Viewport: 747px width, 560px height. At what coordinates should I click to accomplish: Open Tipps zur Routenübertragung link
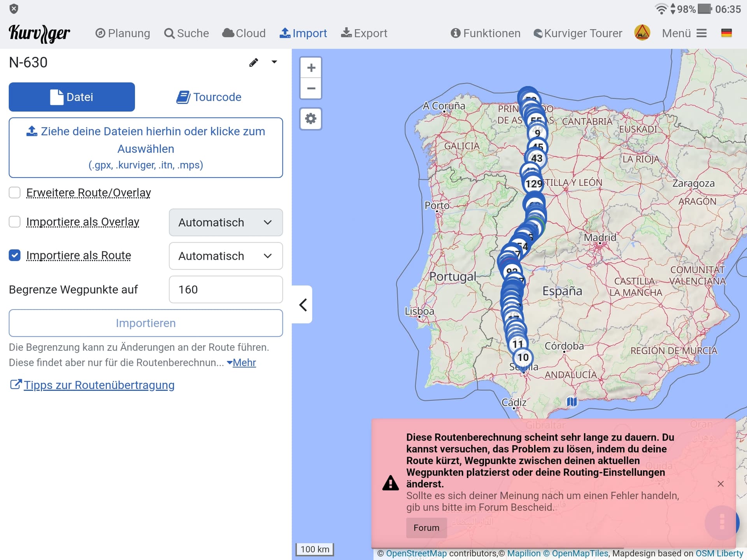(x=99, y=385)
